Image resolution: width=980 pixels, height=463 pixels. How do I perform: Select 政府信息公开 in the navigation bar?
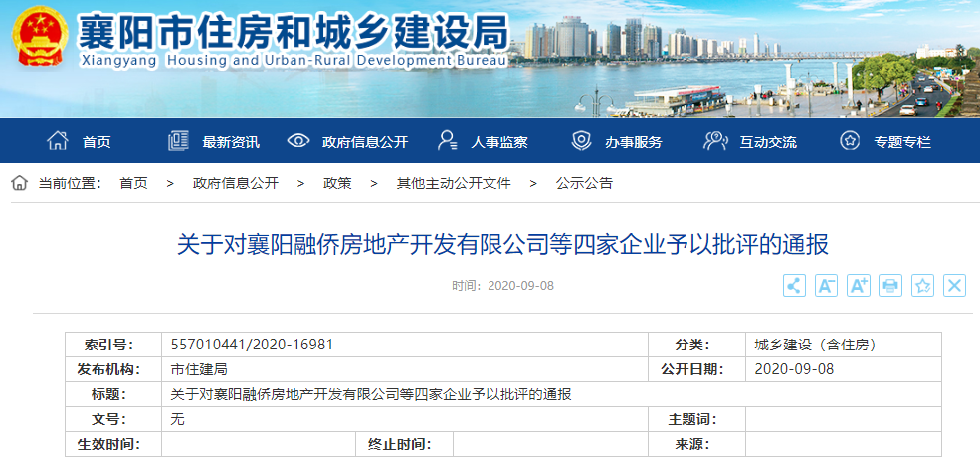(x=347, y=141)
